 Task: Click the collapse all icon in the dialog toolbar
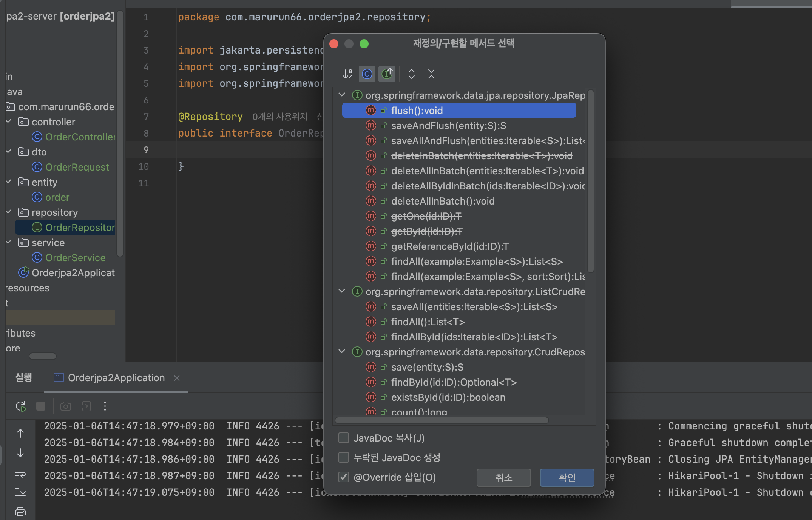[x=431, y=74]
